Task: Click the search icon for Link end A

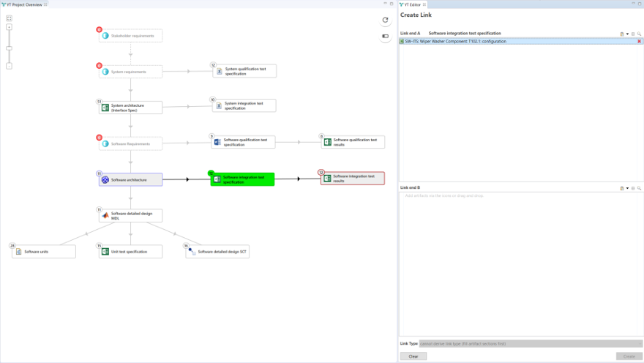Action: point(639,34)
